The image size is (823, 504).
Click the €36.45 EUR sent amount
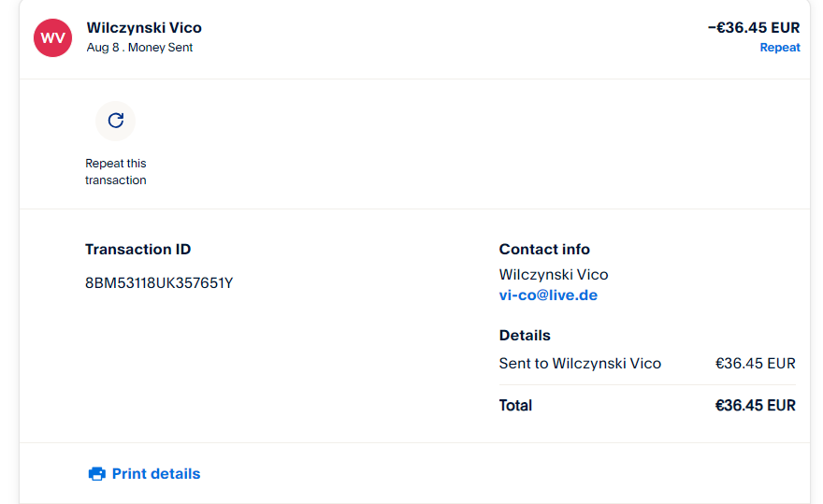coord(755,364)
